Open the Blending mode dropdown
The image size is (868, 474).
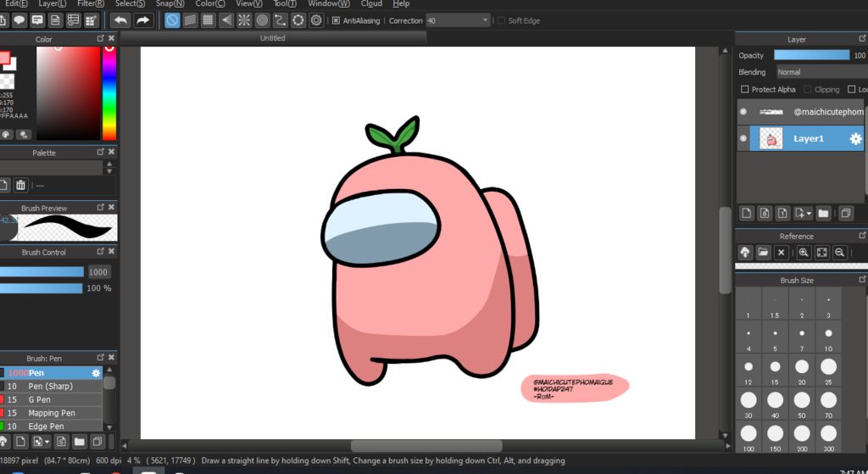tap(821, 72)
